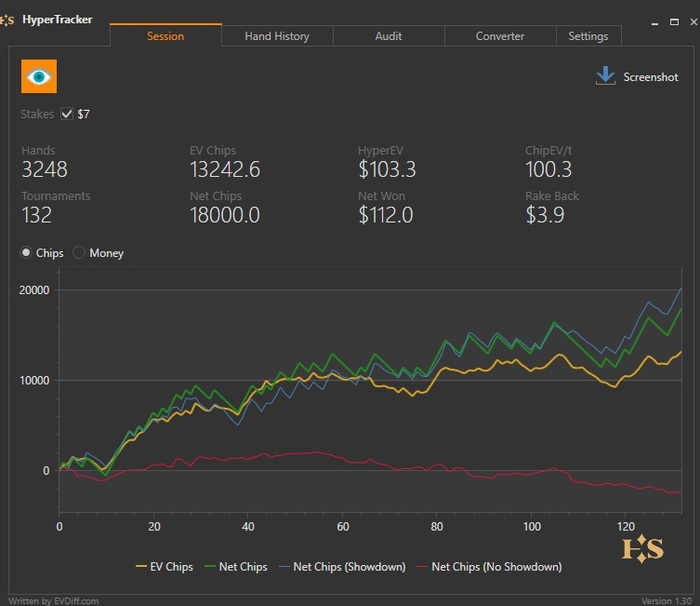Click the Hands value 3248
Screen dimensions: 700x606
(x=45, y=170)
